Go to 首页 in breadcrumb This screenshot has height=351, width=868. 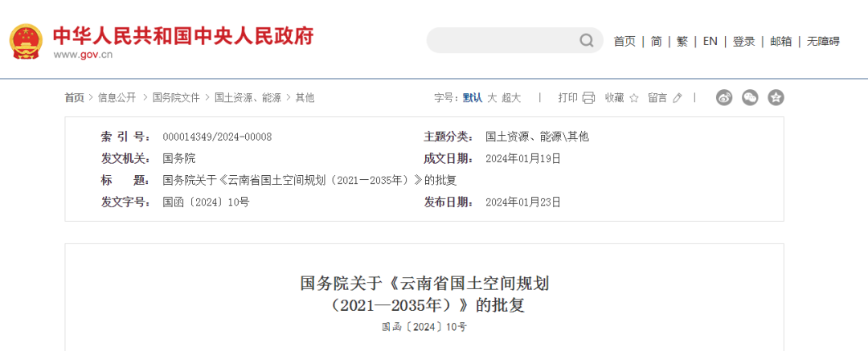click(74, 98)
